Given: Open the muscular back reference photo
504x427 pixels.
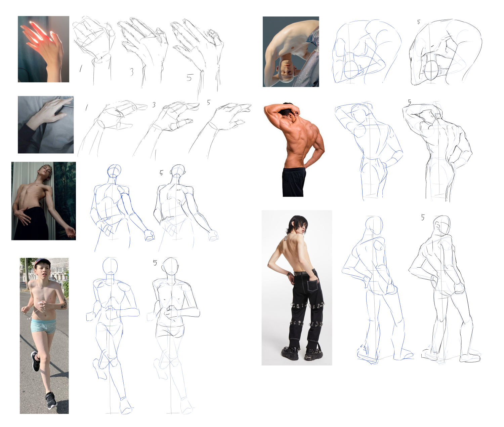Looking at the screenshot, I should [294, 150].
